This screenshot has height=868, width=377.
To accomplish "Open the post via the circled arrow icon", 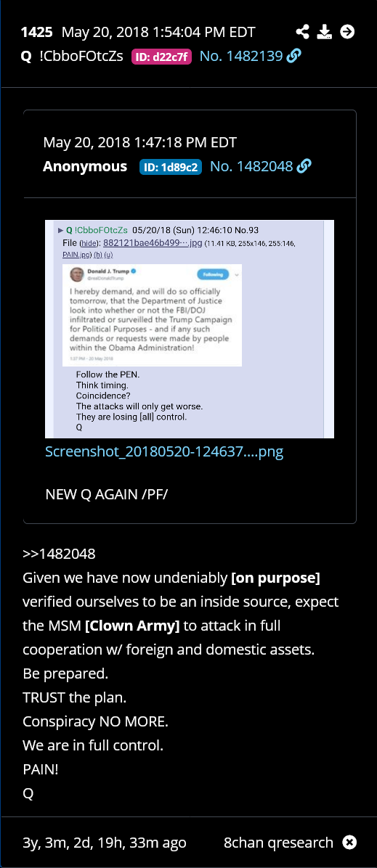I will [347, 32].
